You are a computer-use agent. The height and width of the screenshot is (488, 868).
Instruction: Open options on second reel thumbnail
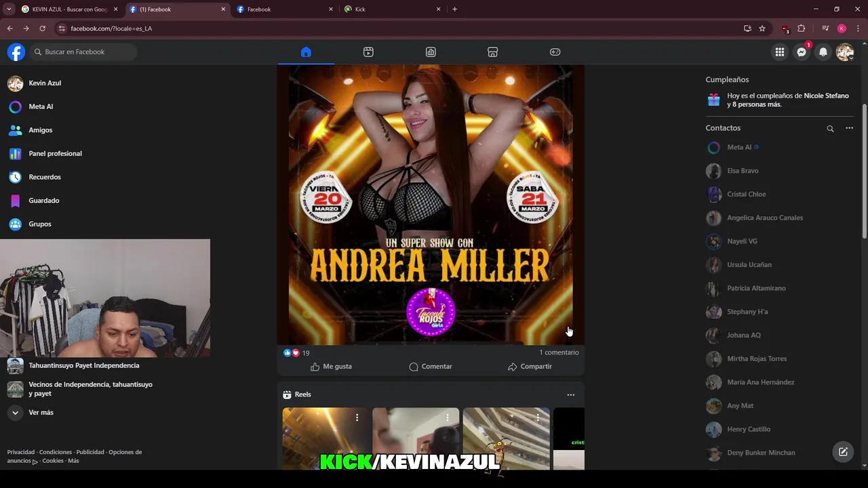click(x=447, y=418)
